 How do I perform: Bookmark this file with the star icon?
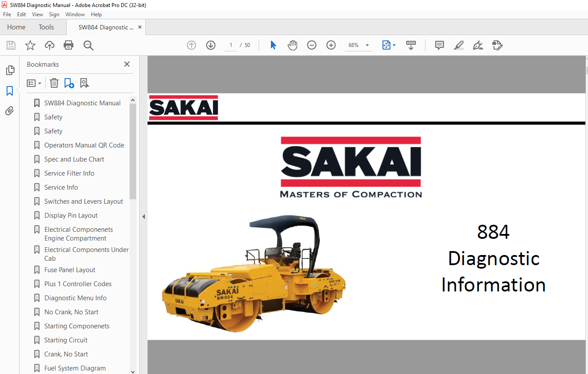[30, 45]
